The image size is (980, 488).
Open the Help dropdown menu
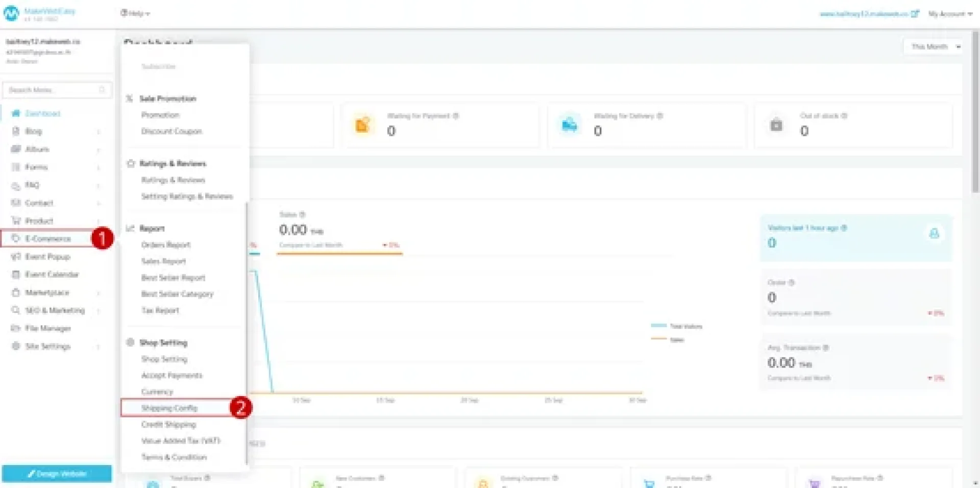click(135, 13)
